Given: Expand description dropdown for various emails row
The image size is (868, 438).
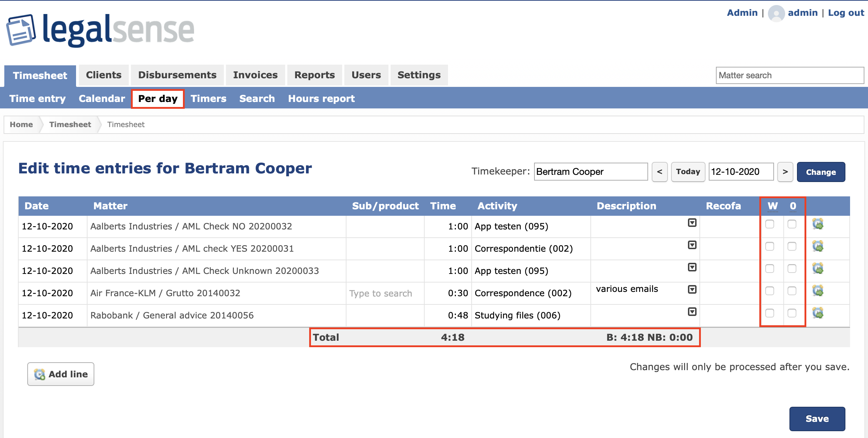Looking at the screenshot, I should pyautogui.click(x=692, y=290).
